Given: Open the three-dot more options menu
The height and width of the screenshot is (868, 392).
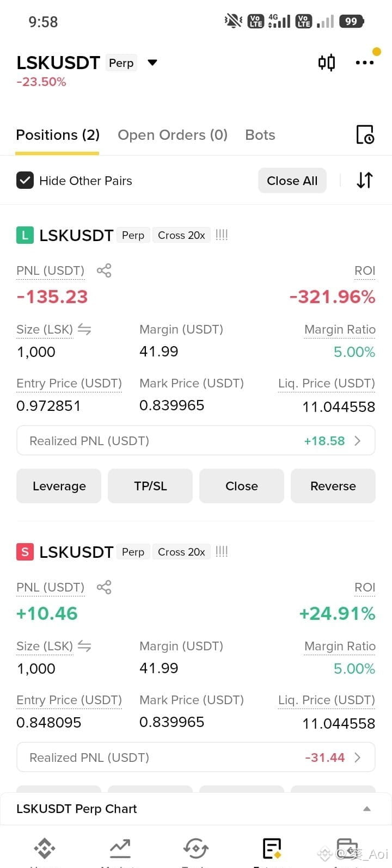Looking at the screenshot, I should [x=364, y=63].
